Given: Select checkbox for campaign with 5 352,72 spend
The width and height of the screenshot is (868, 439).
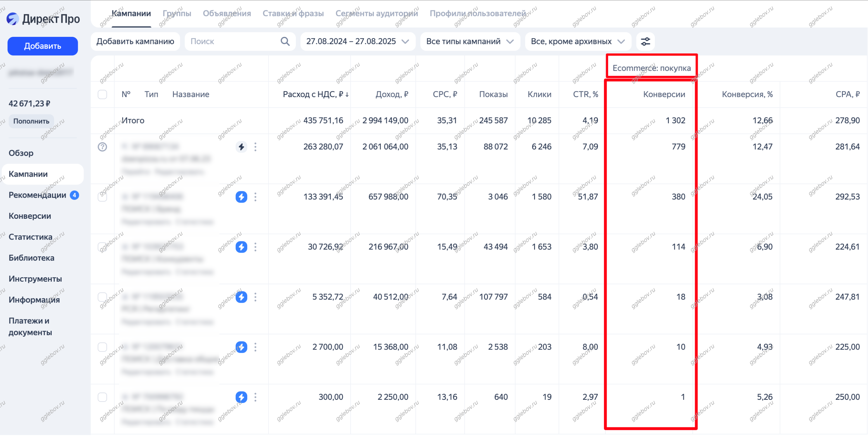Looking at the screenshot, I should tap(102, 297).
